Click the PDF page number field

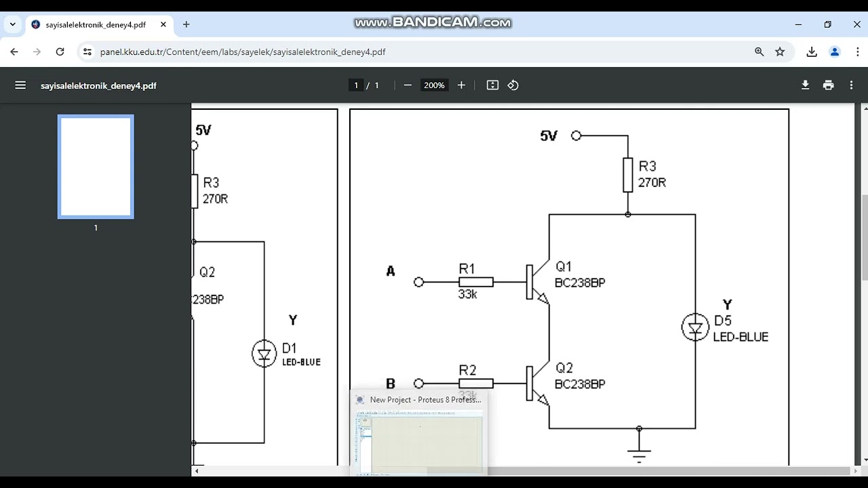tap(356, 85)
